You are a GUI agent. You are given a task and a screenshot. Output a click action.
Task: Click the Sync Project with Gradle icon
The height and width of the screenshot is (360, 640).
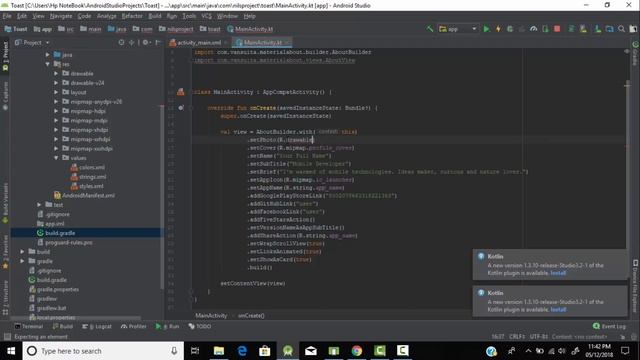pos(571,29)
